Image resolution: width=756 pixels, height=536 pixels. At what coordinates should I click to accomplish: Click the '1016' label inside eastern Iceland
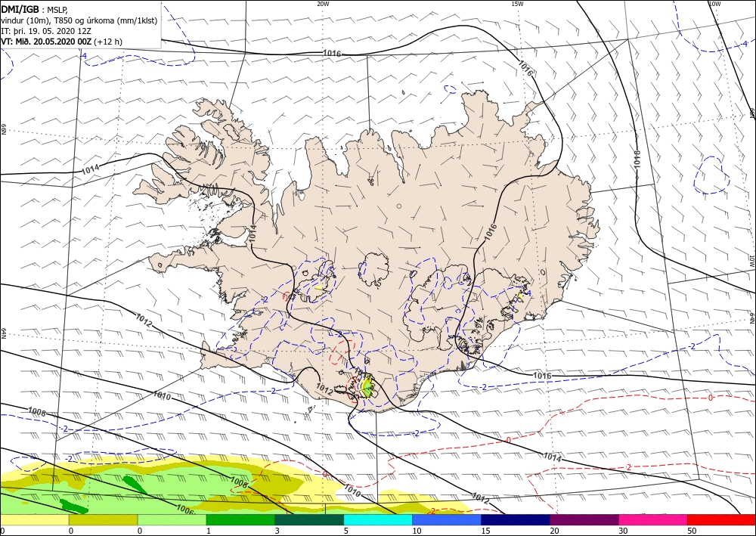click(491, 231)
